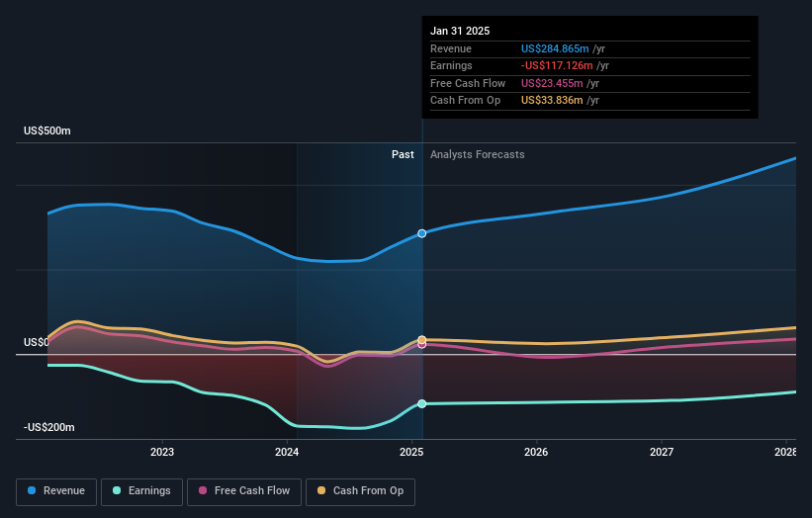Click the Past label on the chart
Image resolution: width=812 pixels, height=518 pixels.
point(403,154)
